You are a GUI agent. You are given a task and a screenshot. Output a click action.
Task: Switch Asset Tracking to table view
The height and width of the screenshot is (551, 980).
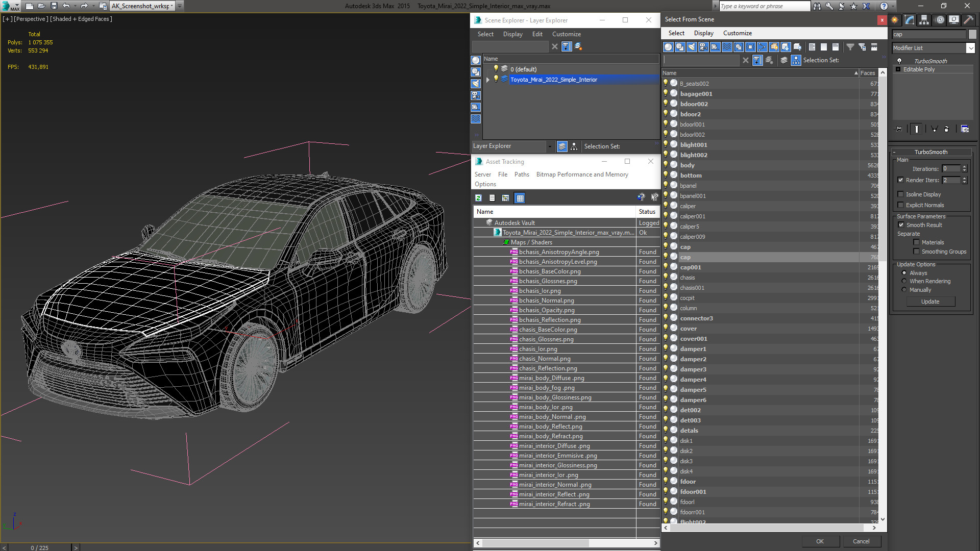[x=520, y=198]
